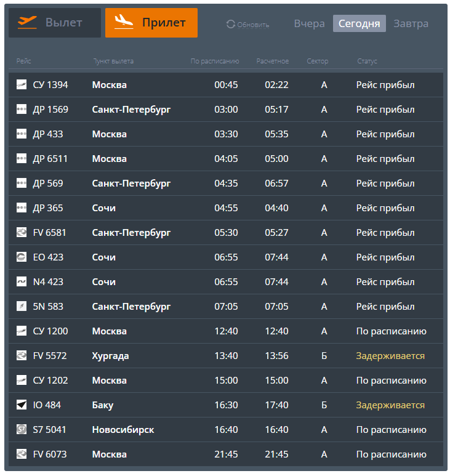Image resolution: width=450 pixels, height=476 pixels.
Task: Click the Статус column header
Action: pyautogui.click(x=367, y=61)
